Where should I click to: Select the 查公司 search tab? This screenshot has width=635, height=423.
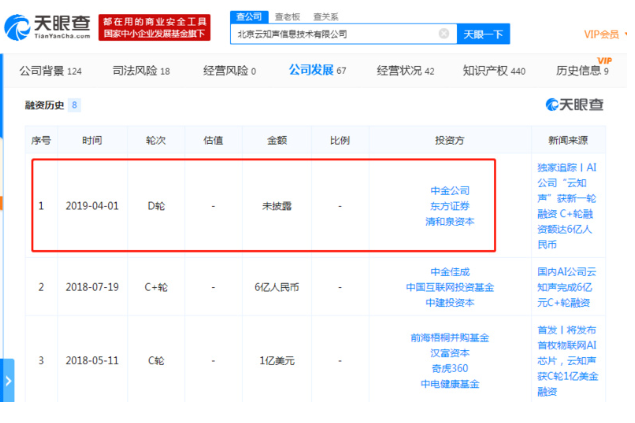(x=249, y=17)
